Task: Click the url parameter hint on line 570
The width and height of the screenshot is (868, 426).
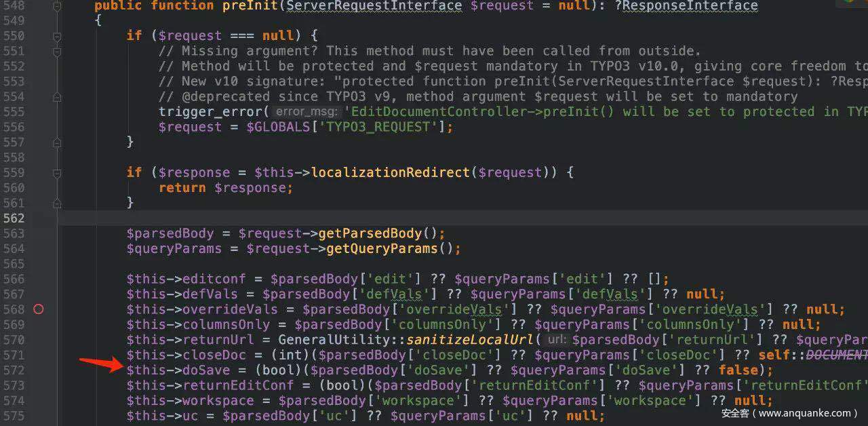Action: coord(556,340)
